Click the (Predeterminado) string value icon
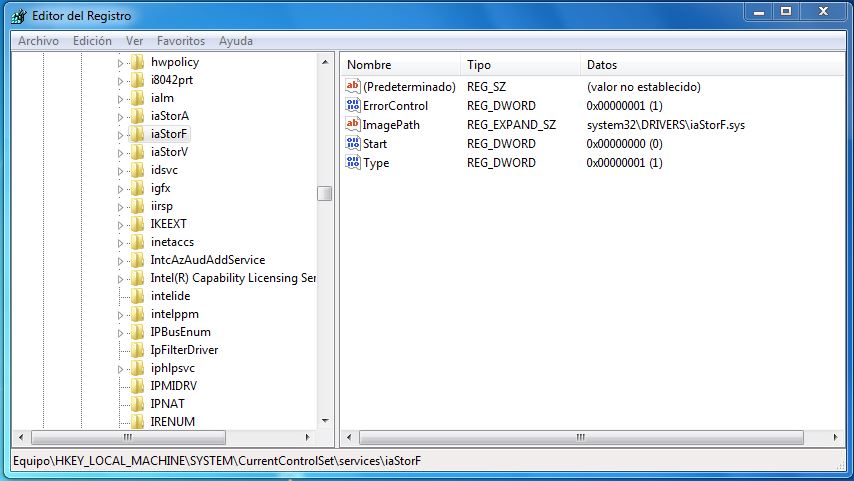 pyautogui.click(x=353, y=86)
